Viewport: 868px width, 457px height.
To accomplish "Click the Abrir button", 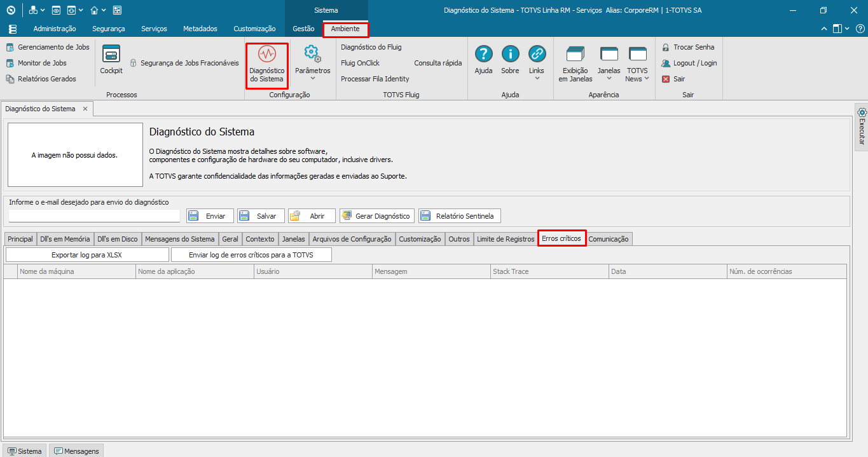I will (x=312, y=216).
